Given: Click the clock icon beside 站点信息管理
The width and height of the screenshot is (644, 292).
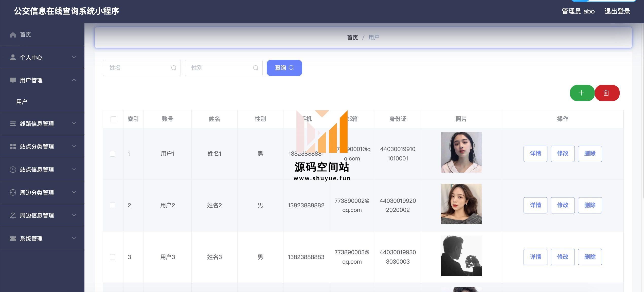Looking at the screenshot, I should pyautogui.click(x=13, y=170).
